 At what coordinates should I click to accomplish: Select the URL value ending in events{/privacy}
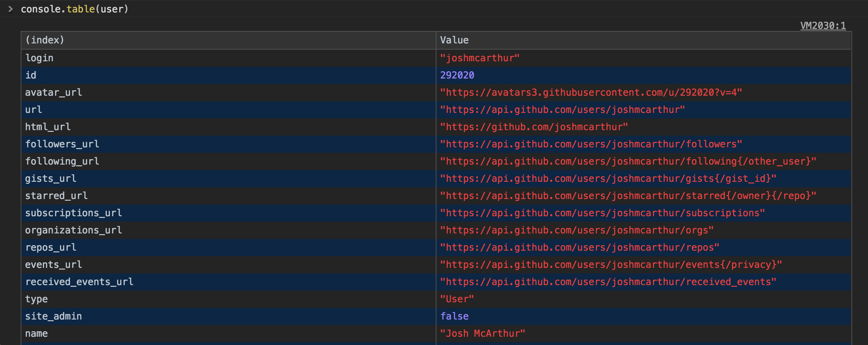tap(611, 265)
